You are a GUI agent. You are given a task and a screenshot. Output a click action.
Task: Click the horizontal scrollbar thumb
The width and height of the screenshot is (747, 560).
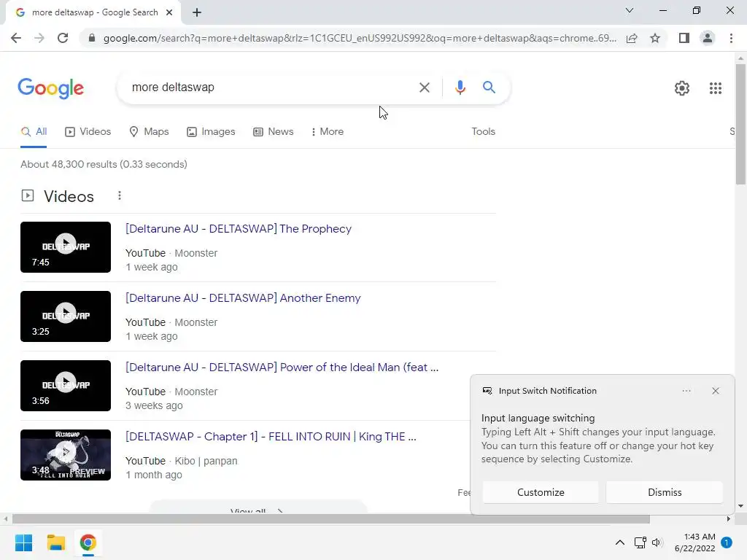[x=331, y=519]
